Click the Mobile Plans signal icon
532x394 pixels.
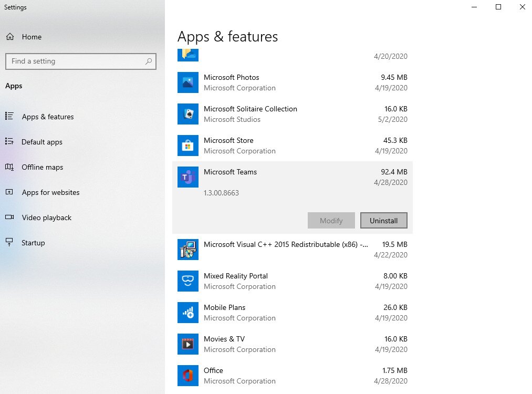[188, 313]
